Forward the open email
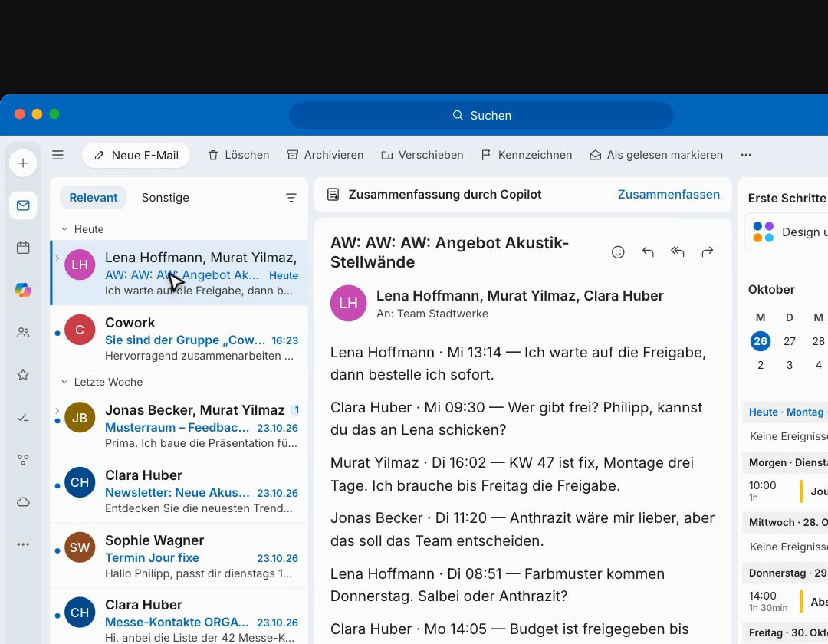The width and height of the screenshot is (828, 644). (708, 251)
